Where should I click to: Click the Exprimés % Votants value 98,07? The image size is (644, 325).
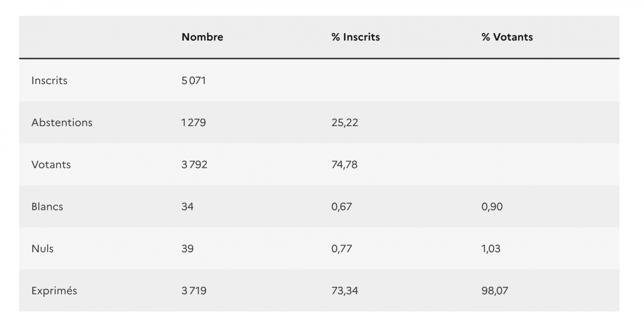pyautogui.click(x=495, y=291)
